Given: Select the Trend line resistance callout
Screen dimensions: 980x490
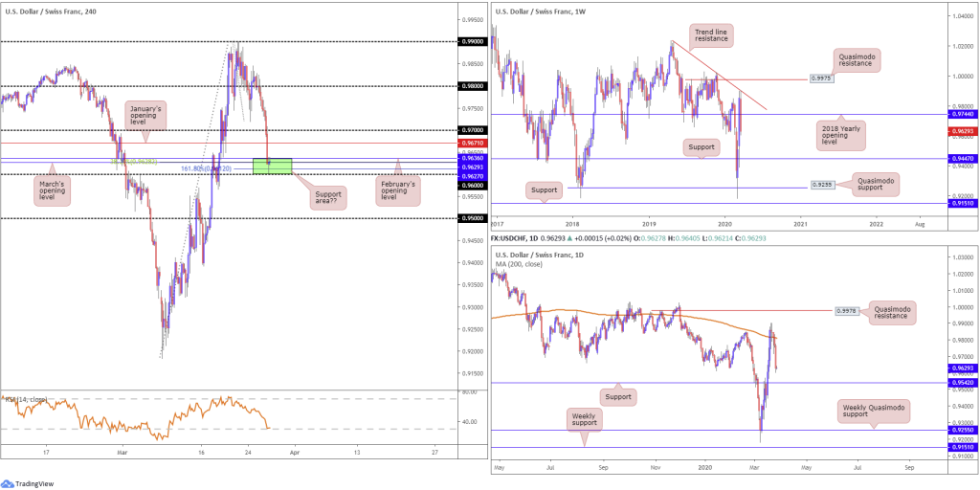Looking at the screenshot, I should pos(711,37).
